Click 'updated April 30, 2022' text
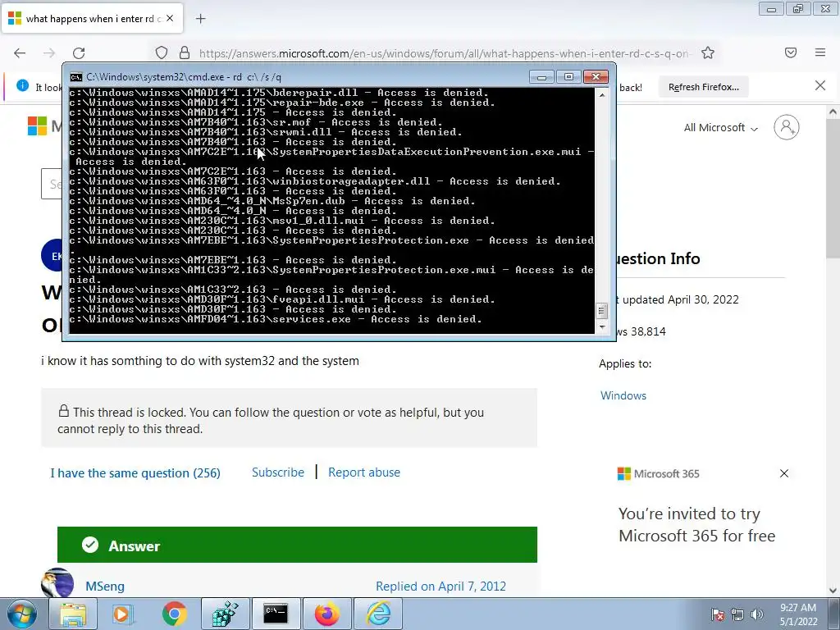The height and width of the screenshot is (630, 840). (x=680, y=299)
